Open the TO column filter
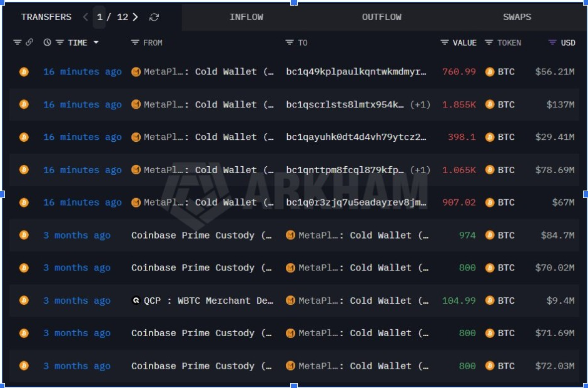588x388 pixels. pos(290,42)
